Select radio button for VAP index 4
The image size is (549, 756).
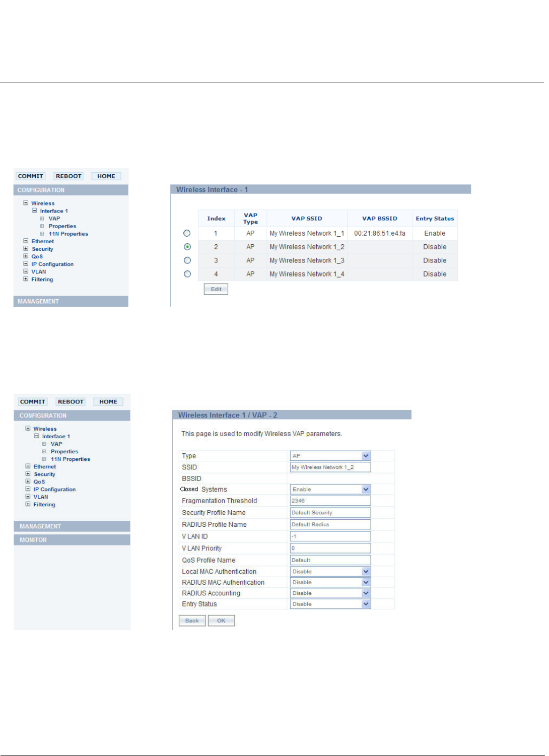tap(187, 274)
